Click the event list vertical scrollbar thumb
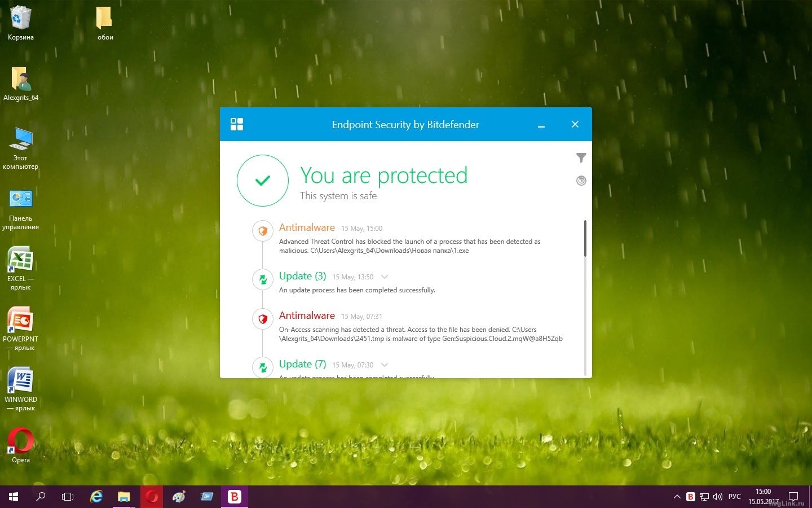The height and width of the screenshot is (508, 812). [x=585, y=238]
